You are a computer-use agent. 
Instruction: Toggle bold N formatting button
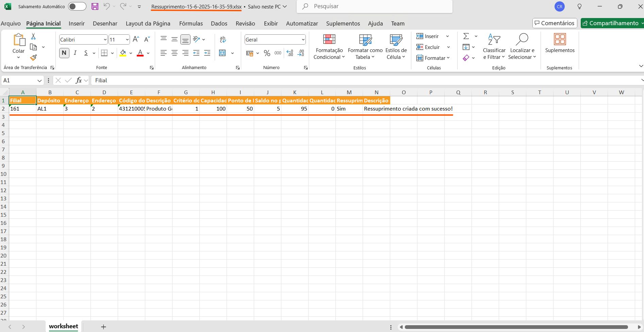click(x=64, y=53)
